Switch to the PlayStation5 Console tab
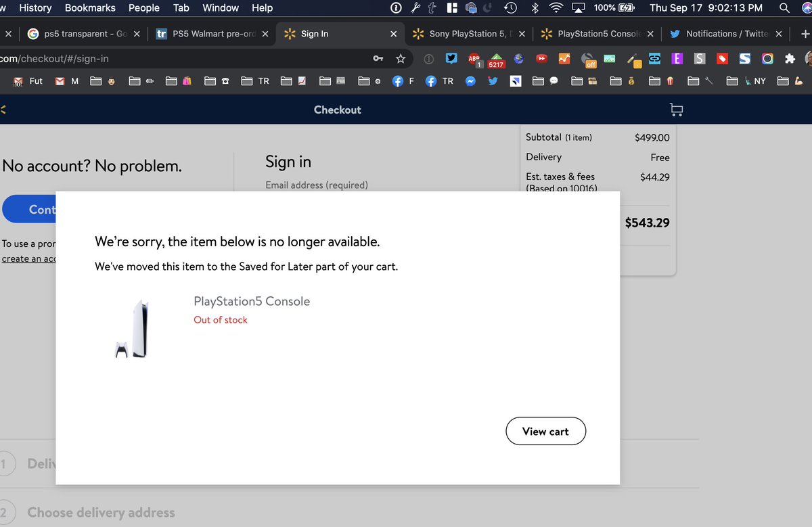Screen dimensions: 812x527 click(597, 34)
